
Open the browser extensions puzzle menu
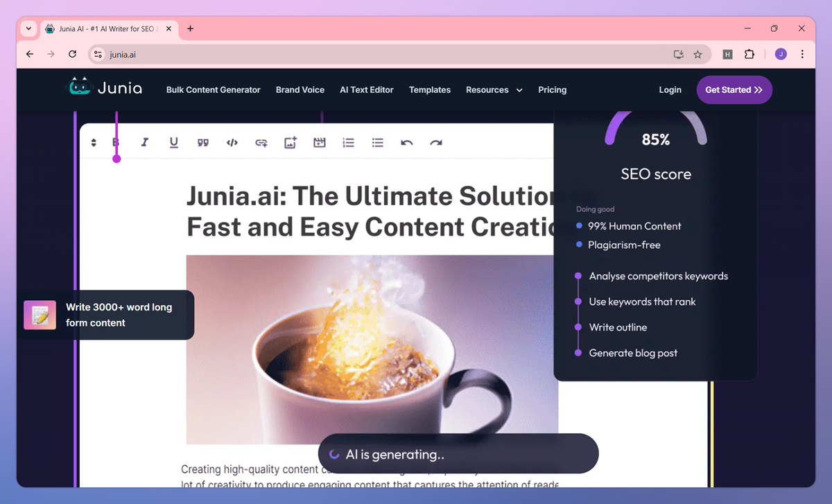749,54
